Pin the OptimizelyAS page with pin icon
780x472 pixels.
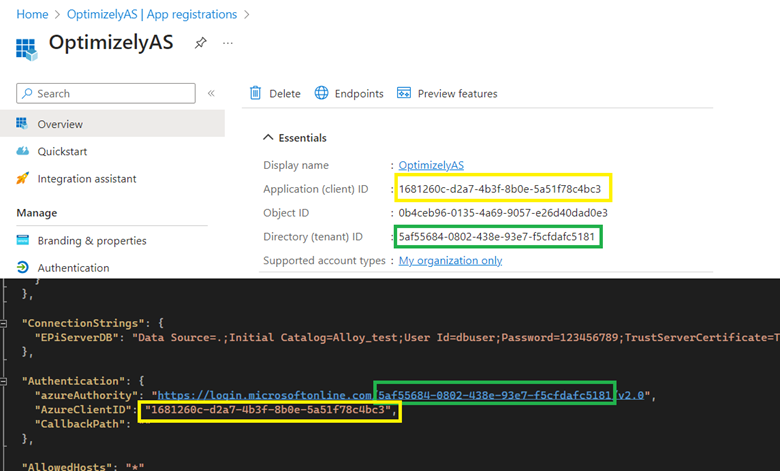pos(200,43)
